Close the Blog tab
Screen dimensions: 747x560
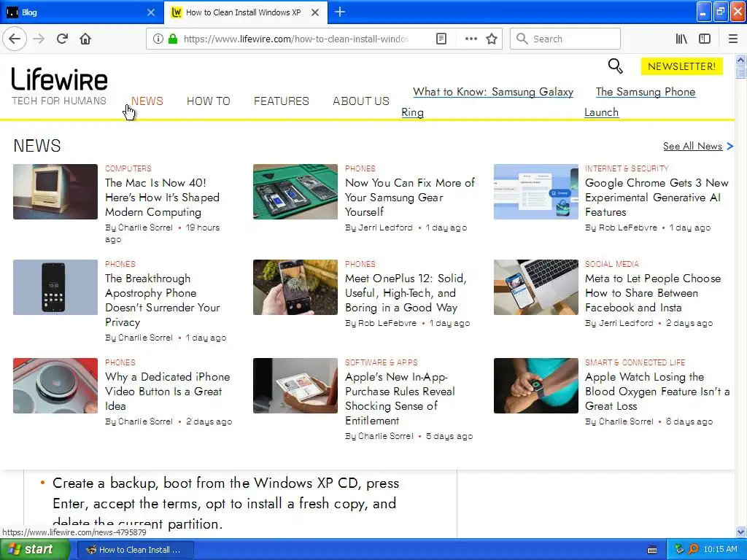pos(150,12)
